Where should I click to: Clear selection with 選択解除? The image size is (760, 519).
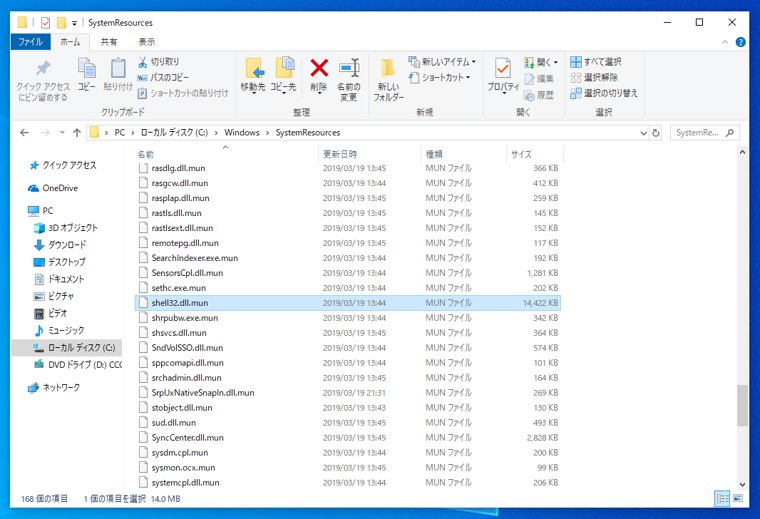(594, 77)
